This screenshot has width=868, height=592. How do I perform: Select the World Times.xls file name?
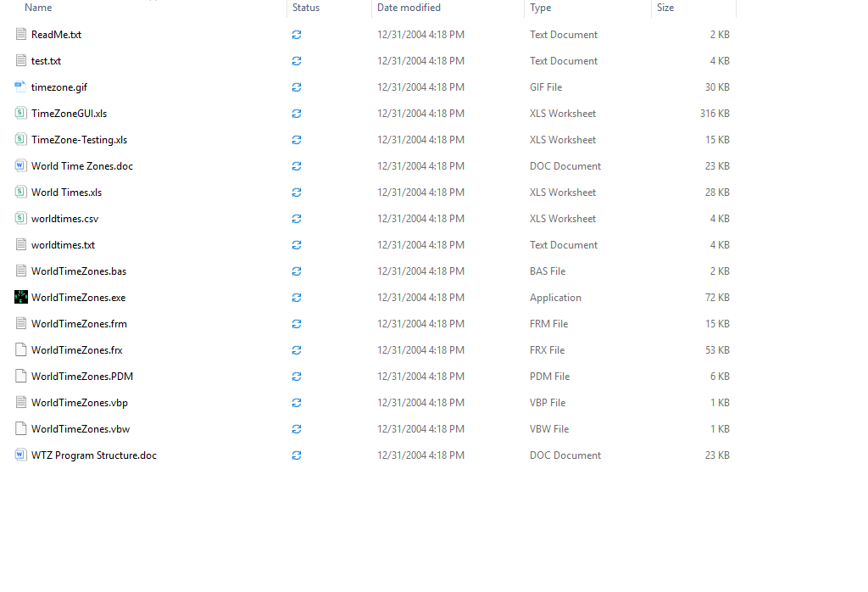click(x=66, y=193)
